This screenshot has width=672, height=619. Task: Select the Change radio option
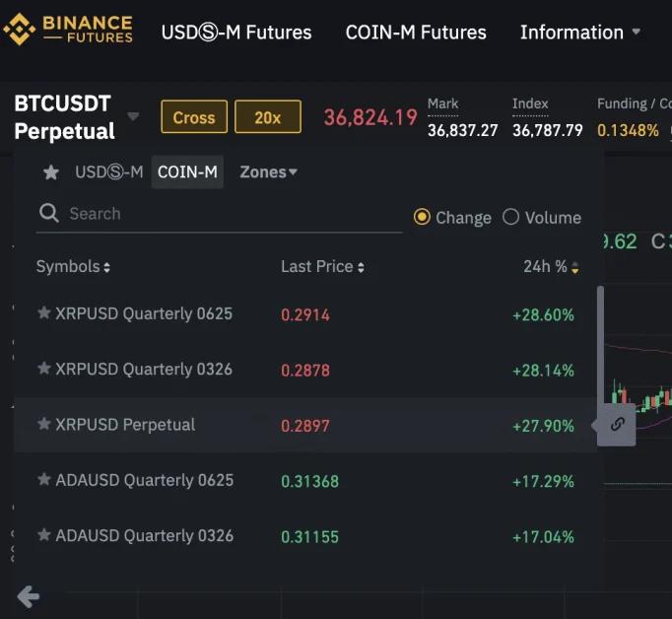pos(422,217)
